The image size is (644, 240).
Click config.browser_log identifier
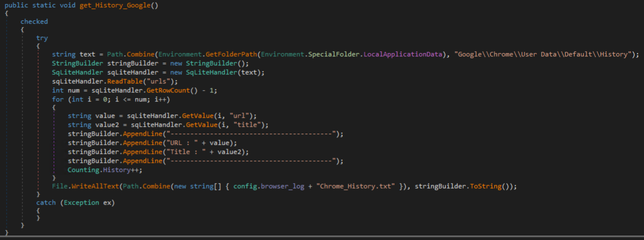[270, 186]
